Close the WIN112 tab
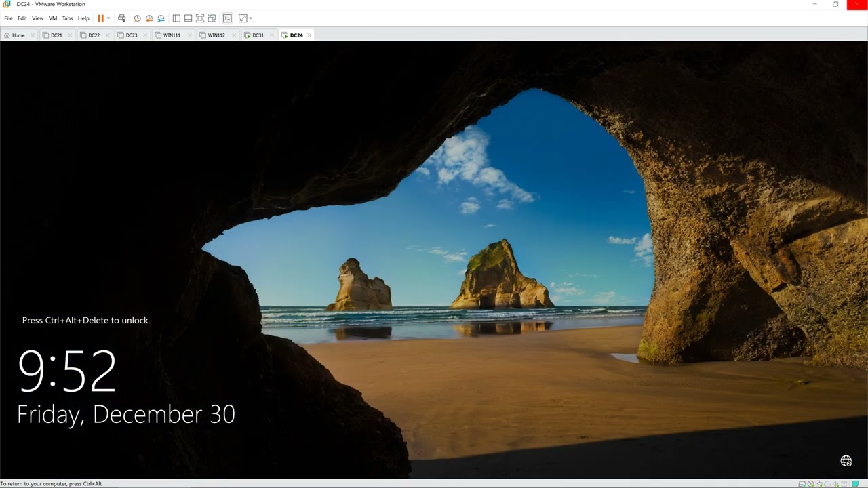 click(x=233, y=35)
